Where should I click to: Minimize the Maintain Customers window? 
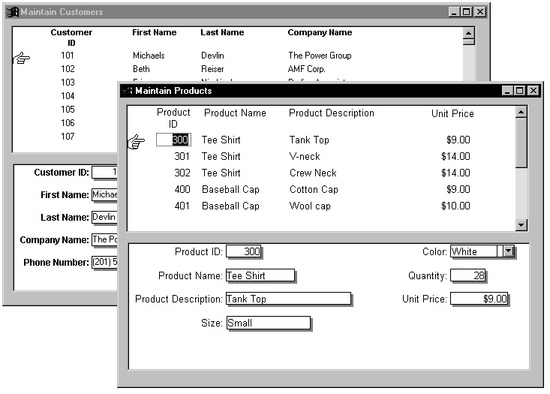coord(454,12)
